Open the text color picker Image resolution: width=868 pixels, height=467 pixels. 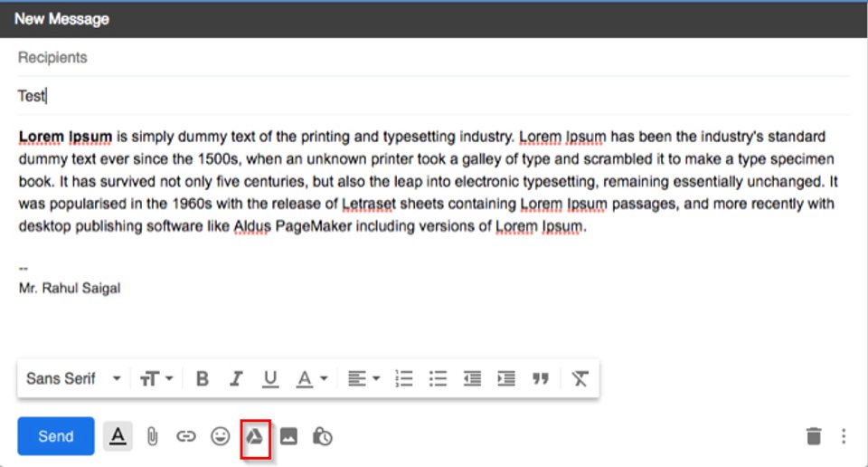(x=312, y=379)
